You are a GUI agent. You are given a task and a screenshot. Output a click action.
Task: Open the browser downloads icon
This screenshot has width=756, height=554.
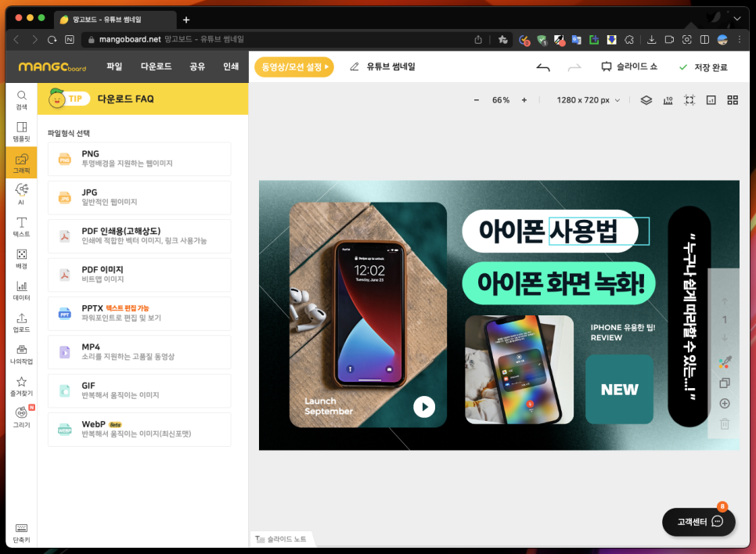(x=651, y=40)
